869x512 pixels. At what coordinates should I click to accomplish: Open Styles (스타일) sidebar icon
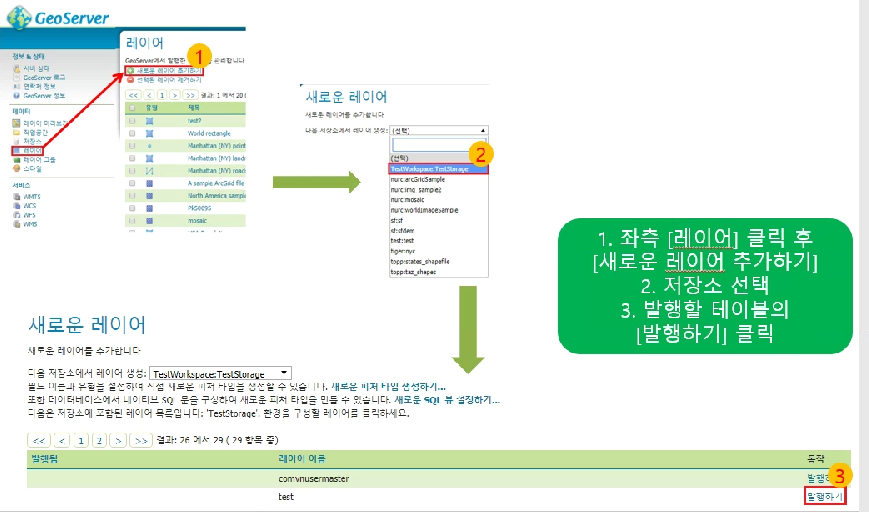click(16, 168)
